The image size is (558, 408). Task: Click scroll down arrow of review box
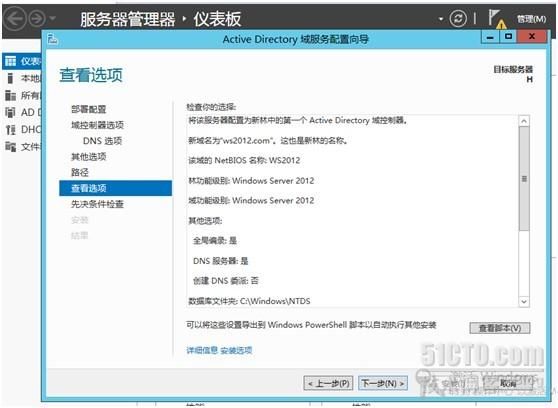[524, 302]
